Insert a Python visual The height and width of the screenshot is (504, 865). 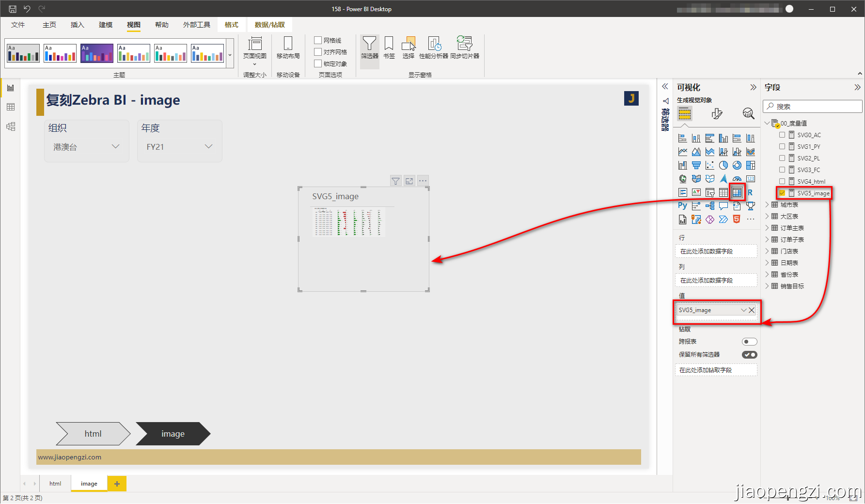[x=682, y=206]
